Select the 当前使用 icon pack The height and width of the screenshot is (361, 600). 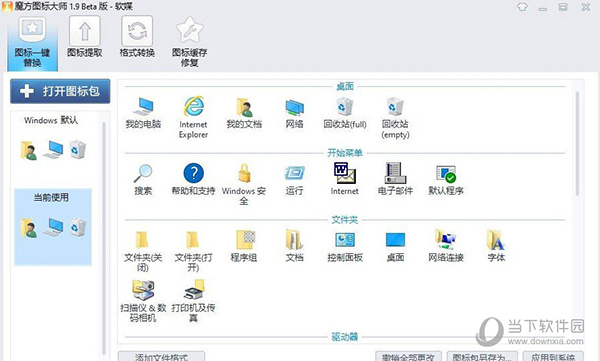point(53,227)
